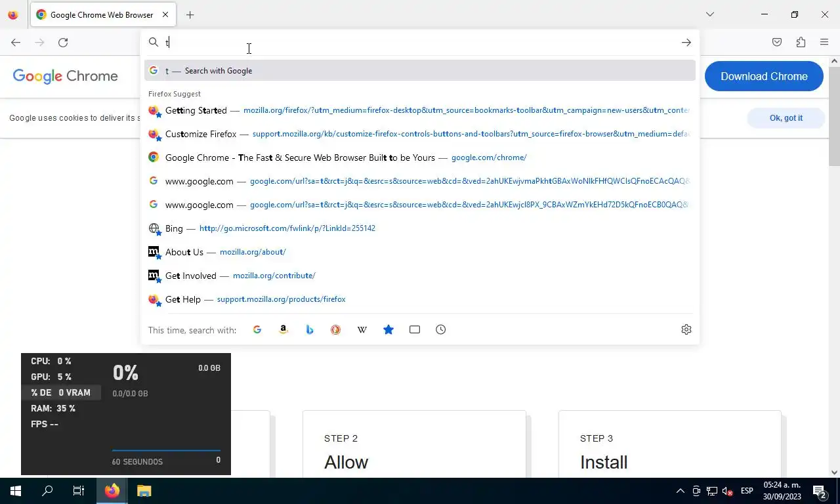Switch the ESP input language indicator

[747, 491]
